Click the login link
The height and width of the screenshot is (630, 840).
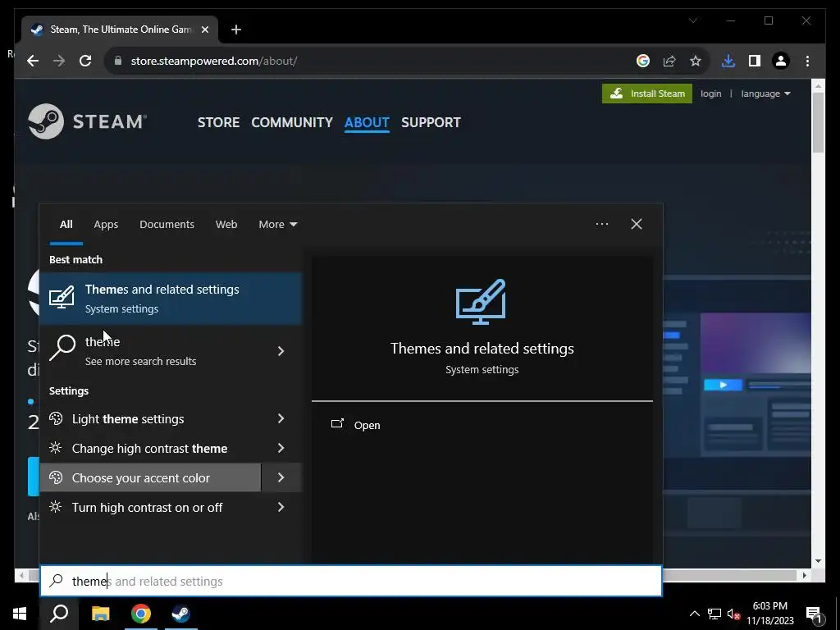point(711,94)
